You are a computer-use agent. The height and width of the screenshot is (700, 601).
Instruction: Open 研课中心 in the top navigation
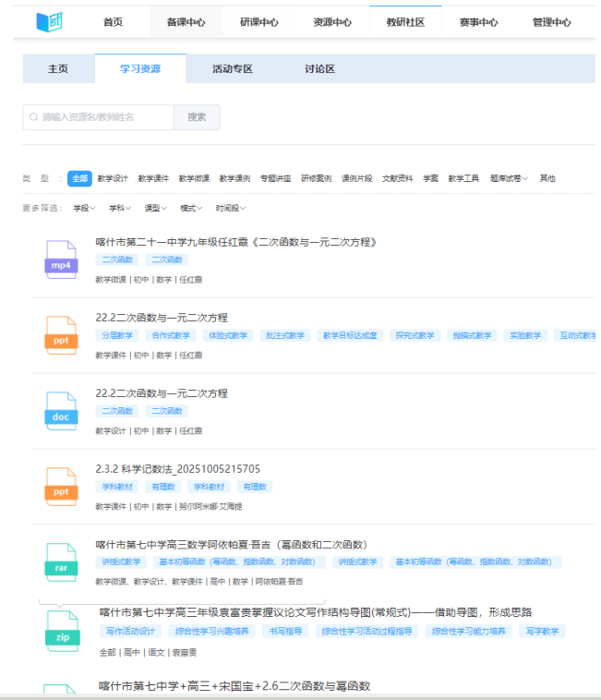pos(259,22)
